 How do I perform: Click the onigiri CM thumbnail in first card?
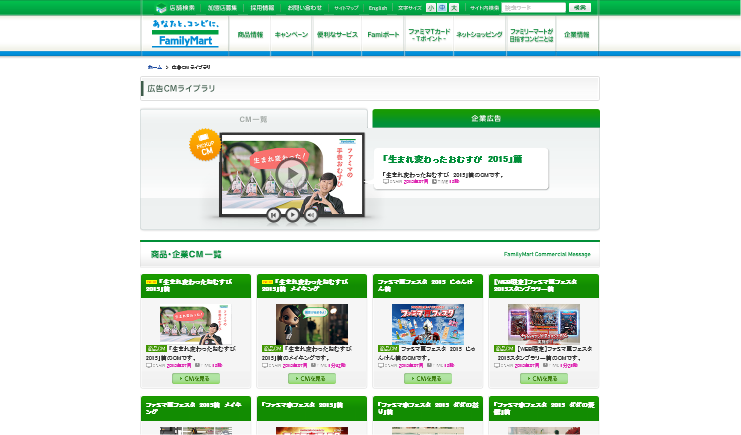point(196,324)
